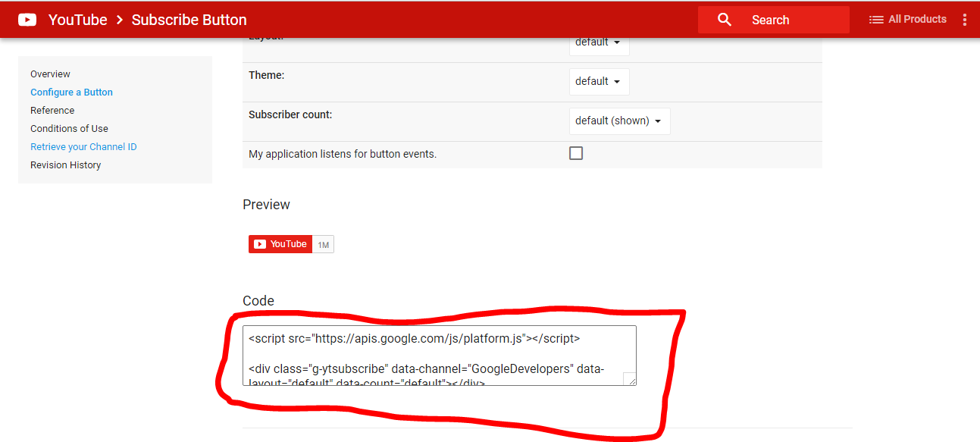
Task: Click the 'Preview' section heading
Action: click(x=266, y=205)
